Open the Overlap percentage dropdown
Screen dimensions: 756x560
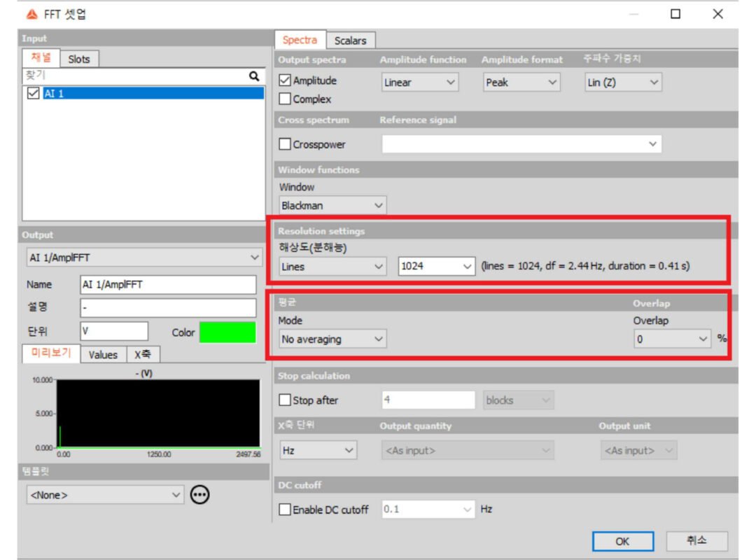click(x=672, y=339)
